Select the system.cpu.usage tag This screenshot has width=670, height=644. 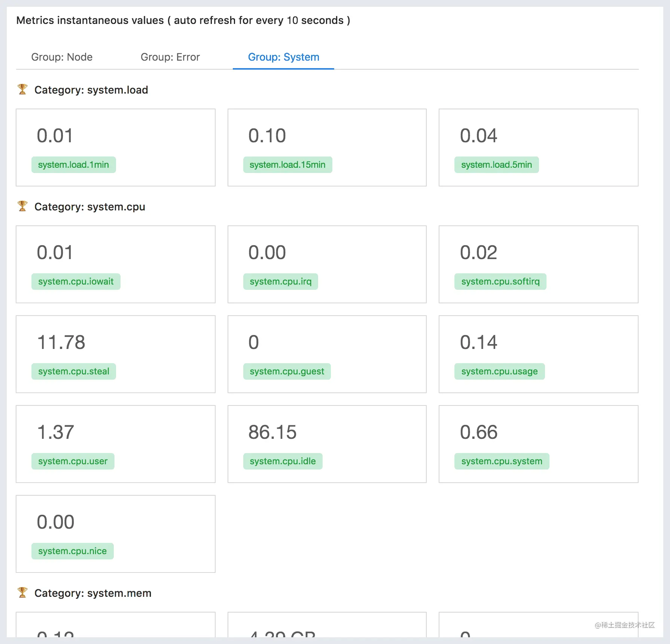tap(500, 371)
